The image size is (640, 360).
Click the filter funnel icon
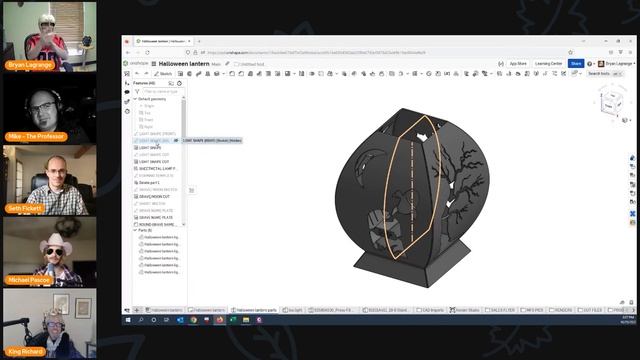[137, 92]
